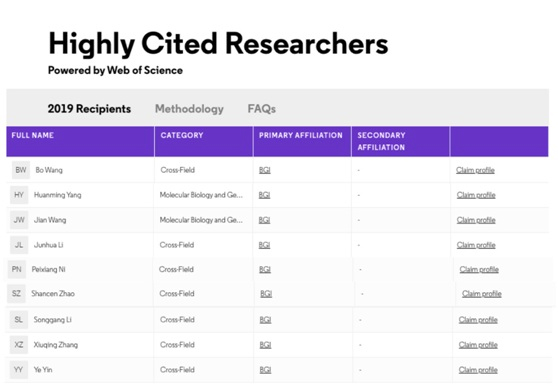Click Claim profile for Shancen Zhao

(482, 294)
